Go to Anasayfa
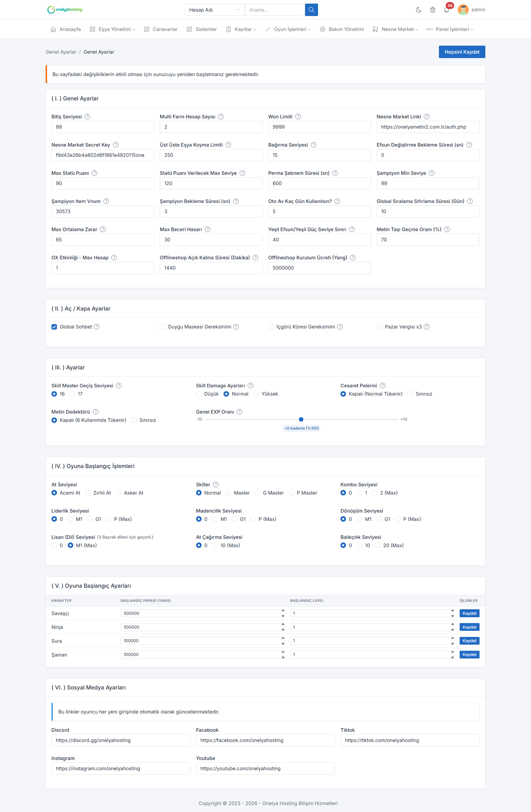This screenshot has width=531, height=812. (x=66, y=29)
